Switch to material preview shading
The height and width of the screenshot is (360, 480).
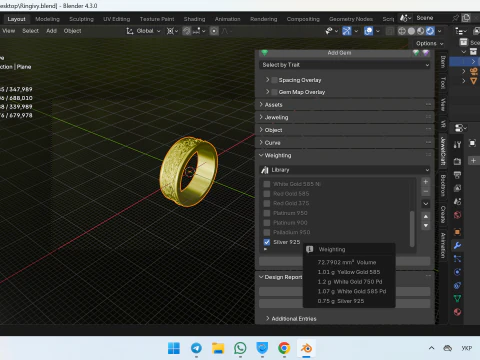pos(421,31)
